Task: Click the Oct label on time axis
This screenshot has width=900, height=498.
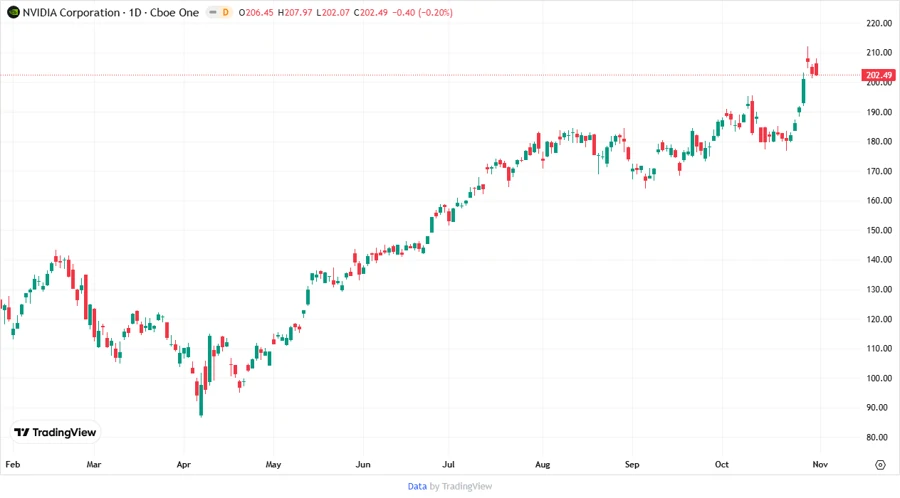Action: [x=721, y=464]
